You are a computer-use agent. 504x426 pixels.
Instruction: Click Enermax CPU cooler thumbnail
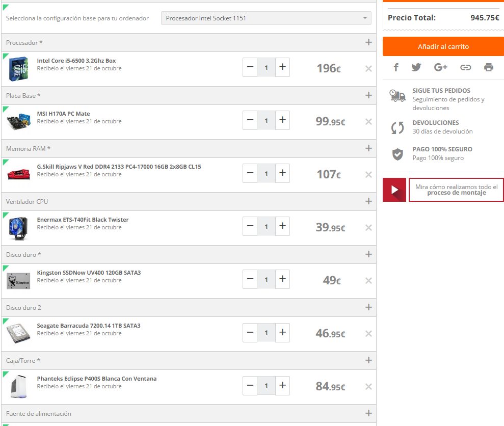[x=19, y=228]
